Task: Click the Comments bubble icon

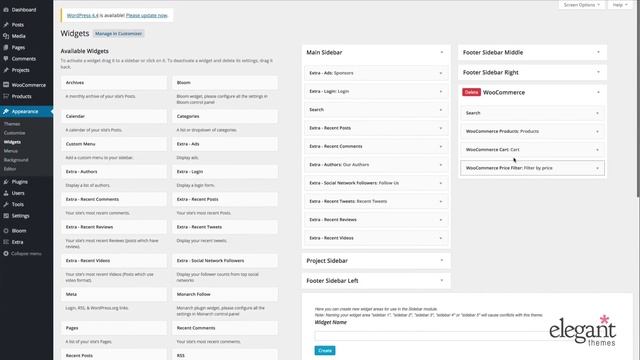Action: coord(6,59)
